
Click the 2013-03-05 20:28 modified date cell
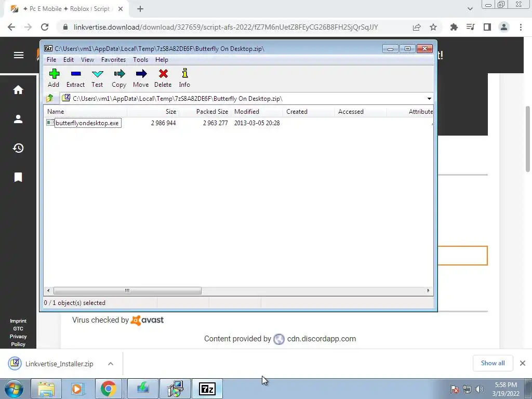257,123
